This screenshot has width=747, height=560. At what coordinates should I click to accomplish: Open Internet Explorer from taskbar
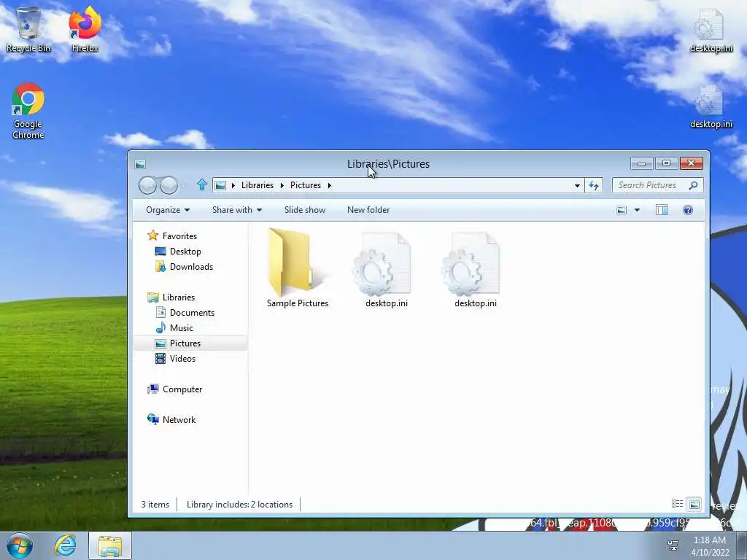65,545
